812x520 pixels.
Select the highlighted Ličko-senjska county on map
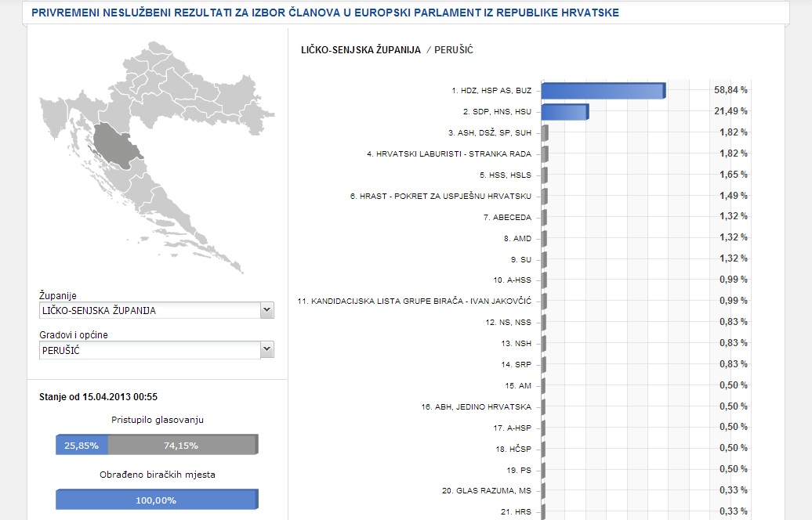coord(117,146)
